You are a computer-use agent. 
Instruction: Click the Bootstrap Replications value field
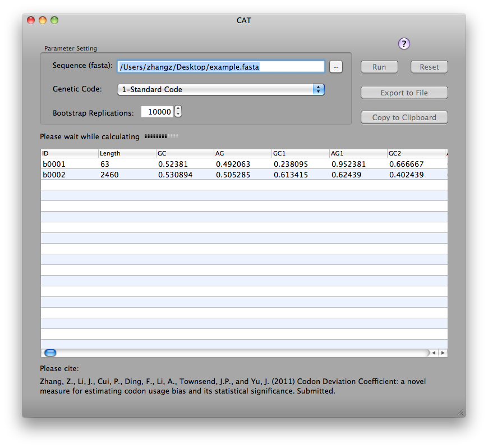[157, 112]
